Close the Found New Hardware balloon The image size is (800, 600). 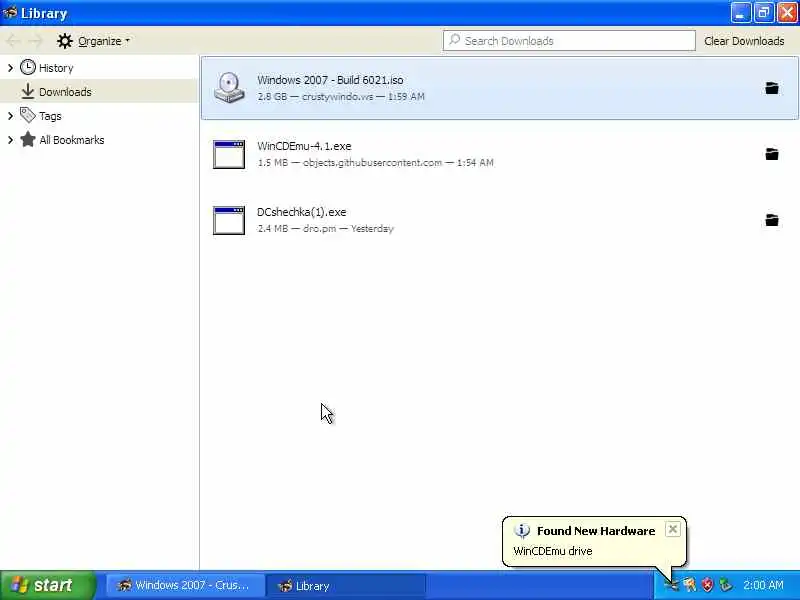point(672,529)
